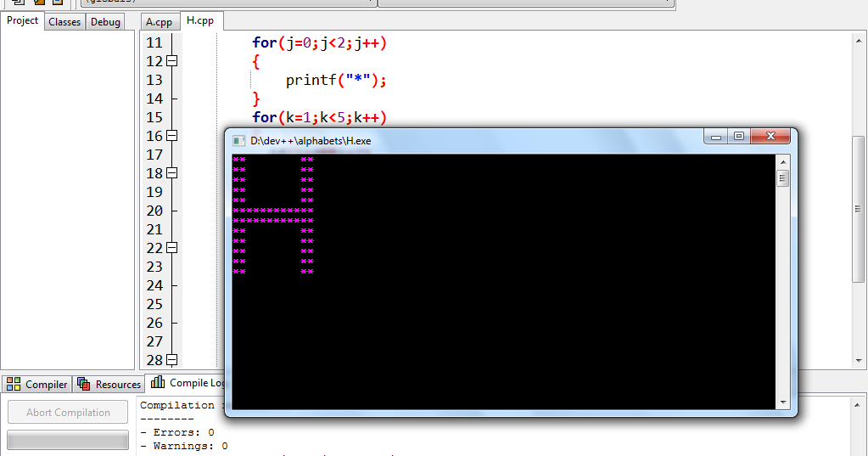This screenshot has width=868, height=456.
Task: Open the Debug tab
Action: (105, 22)
